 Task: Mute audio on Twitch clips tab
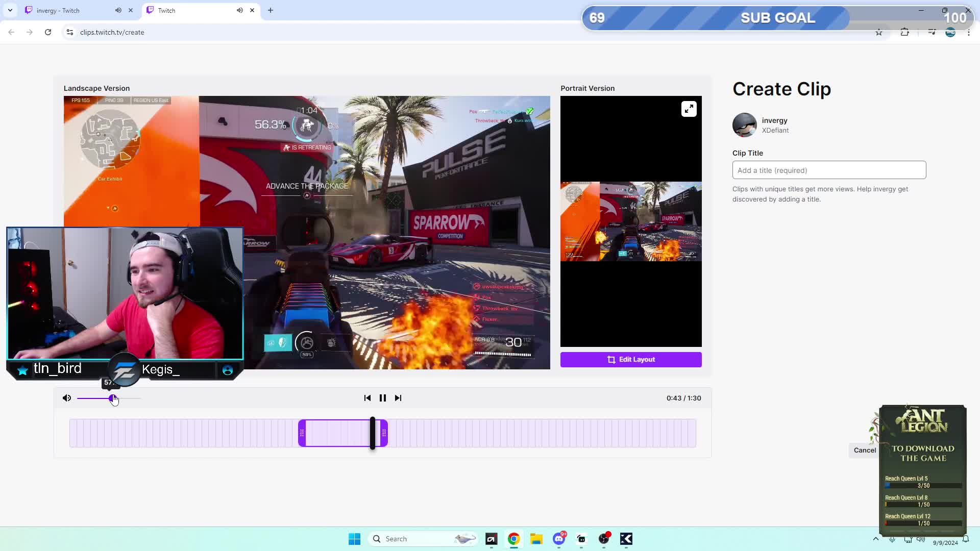coord(240,10)
